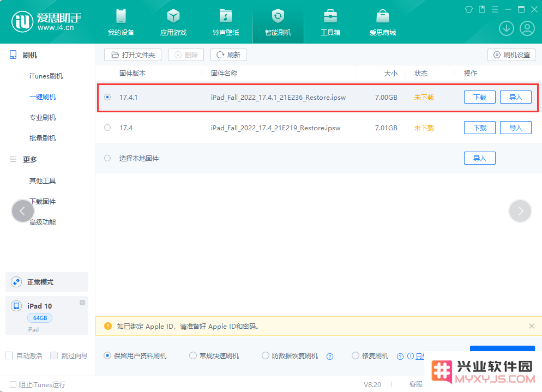Open 刷机设置 flash settings

[x=511, y=55]
